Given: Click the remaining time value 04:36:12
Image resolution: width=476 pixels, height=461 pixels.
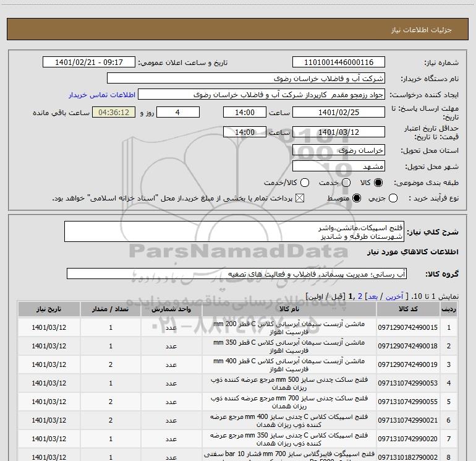Looking at the screenshot, I should tap(114, 112).
